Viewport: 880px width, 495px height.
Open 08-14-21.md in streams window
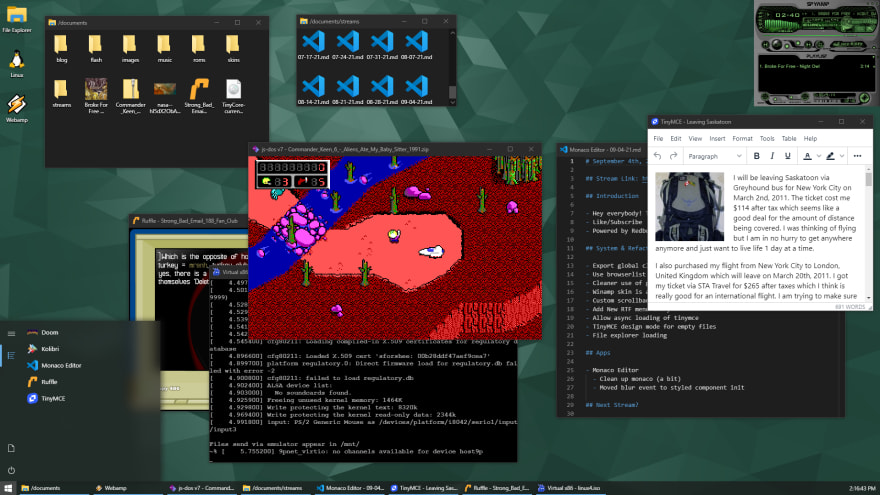tap(314, 90)
